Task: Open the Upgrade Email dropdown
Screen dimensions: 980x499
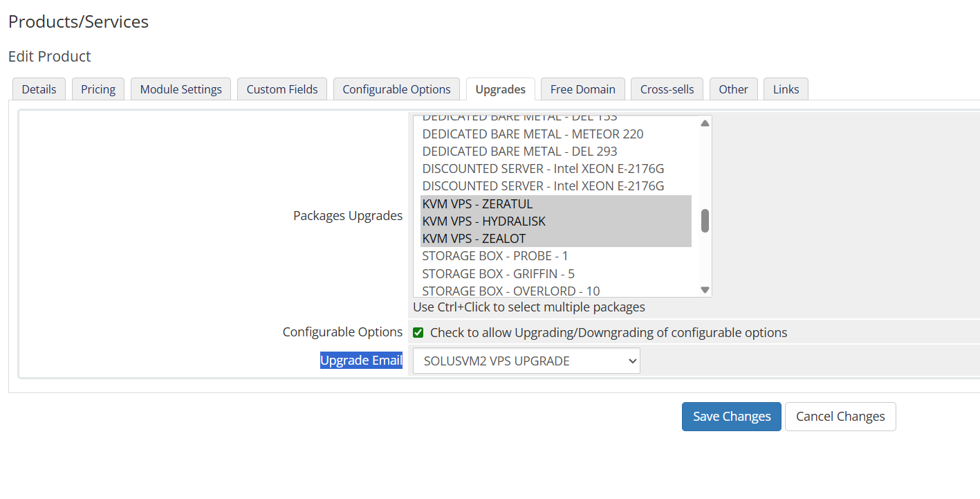Action: point(526,361)
